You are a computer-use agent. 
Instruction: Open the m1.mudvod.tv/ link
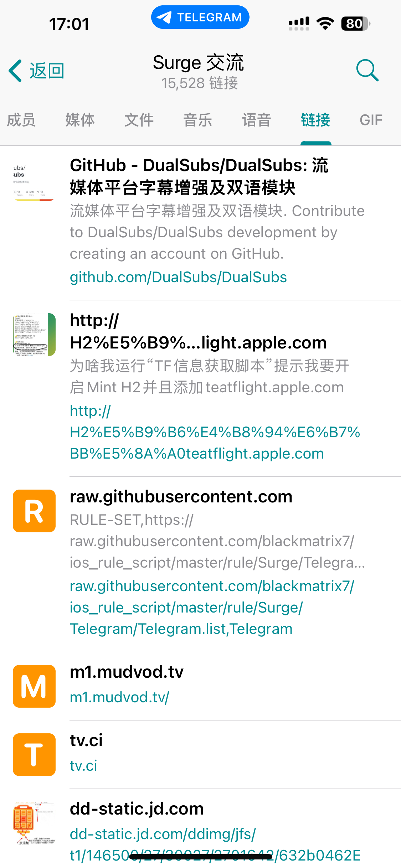pos(120,697)
